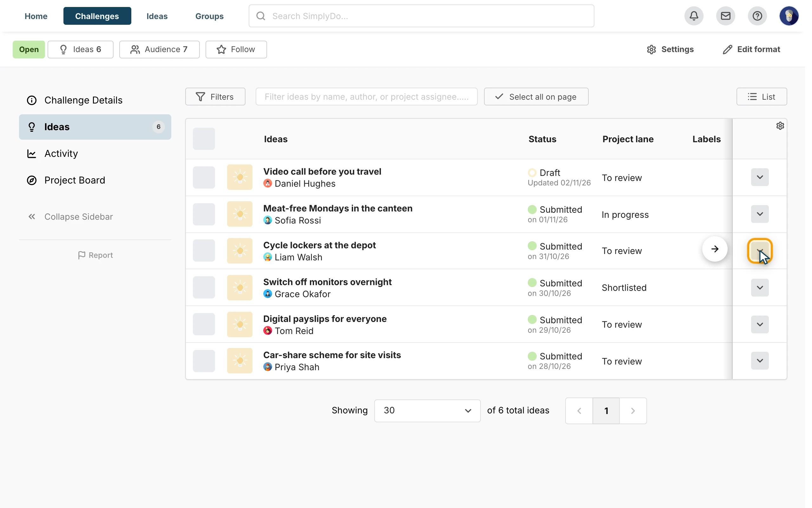Screen dimensions: 812x508
Task: Open the messages envelope icon
Action: point(725,16)
